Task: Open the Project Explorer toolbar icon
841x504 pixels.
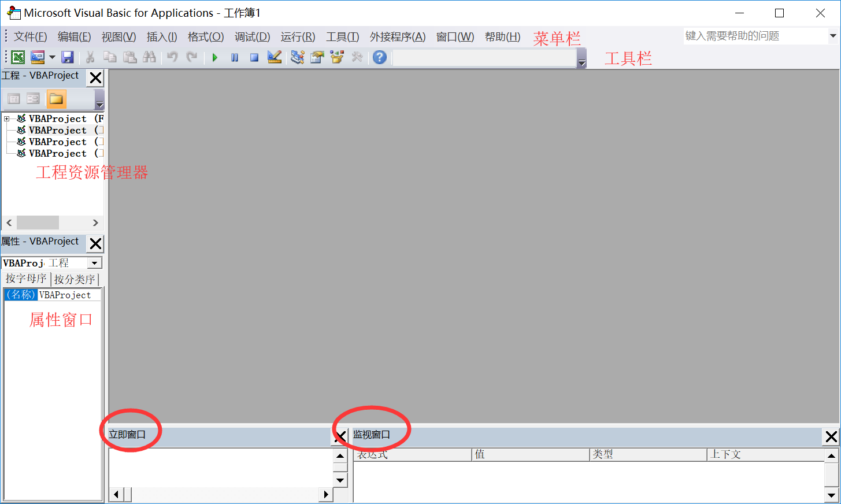Action: (298, 57)
